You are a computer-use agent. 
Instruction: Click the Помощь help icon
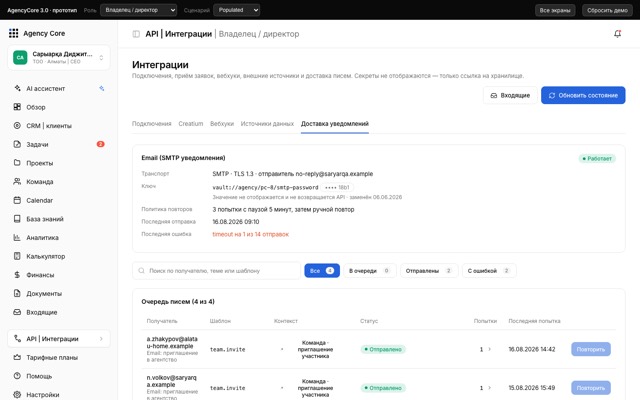tap(17, 376)
